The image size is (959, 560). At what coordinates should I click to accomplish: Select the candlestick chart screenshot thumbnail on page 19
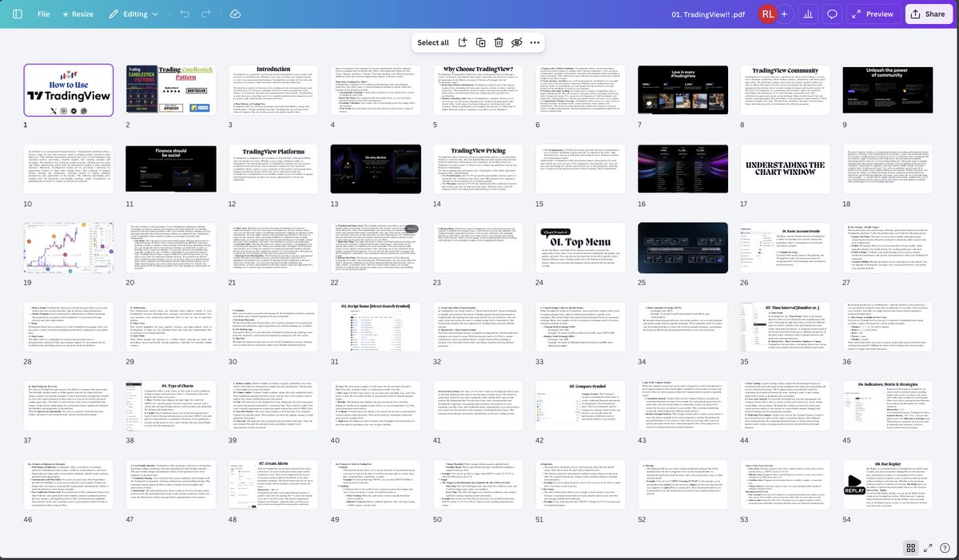coord(68,246)
